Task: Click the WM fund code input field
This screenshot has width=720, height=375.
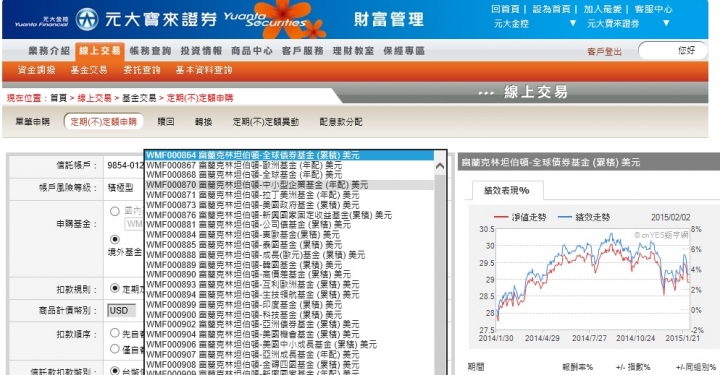Action: click(134, 224)
